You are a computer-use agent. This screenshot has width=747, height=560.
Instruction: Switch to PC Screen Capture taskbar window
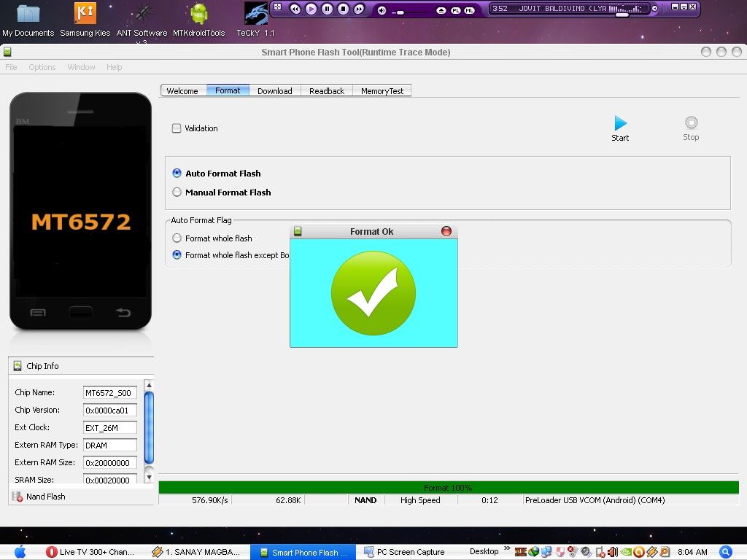[404, 552]
